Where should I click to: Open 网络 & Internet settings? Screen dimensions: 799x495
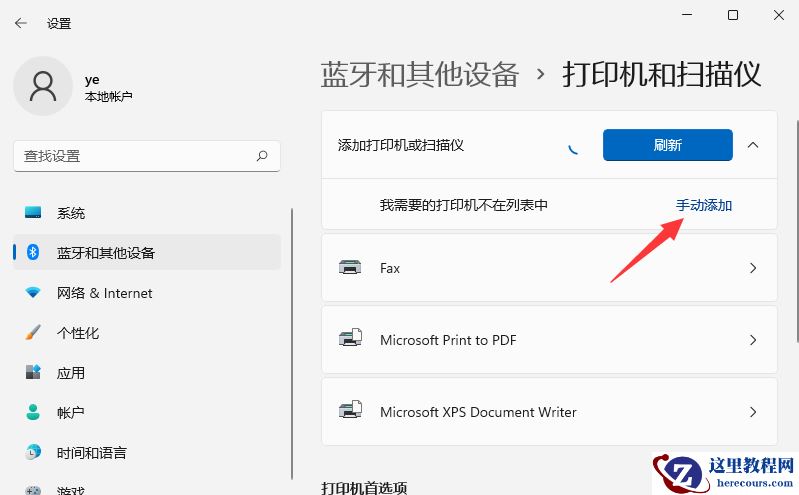[147, 293]
